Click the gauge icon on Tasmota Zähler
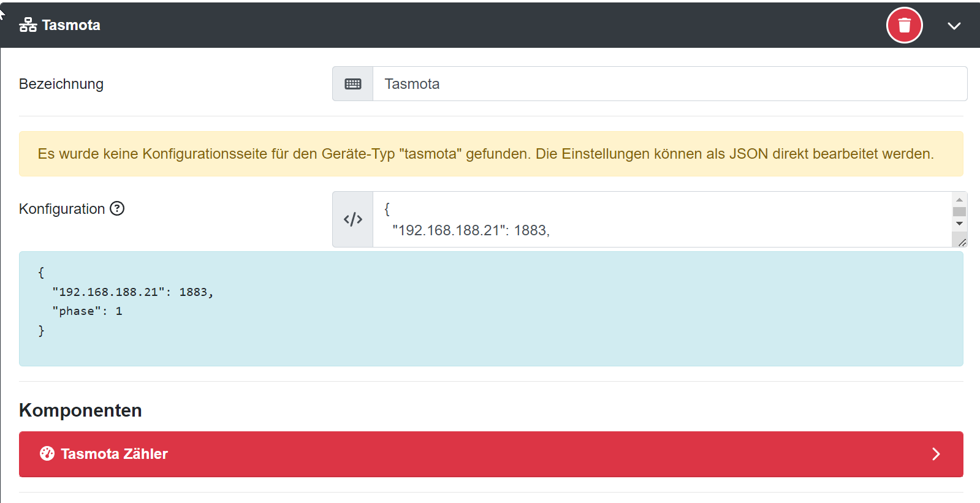This screenshot has height=503, width=980. [47, 453]
